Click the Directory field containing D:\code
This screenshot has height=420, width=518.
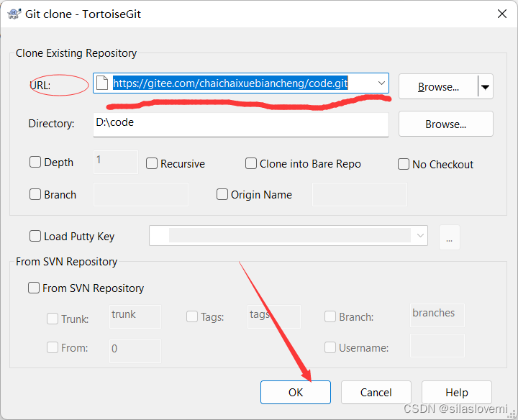pyautogui.click(x=241, y=124)
